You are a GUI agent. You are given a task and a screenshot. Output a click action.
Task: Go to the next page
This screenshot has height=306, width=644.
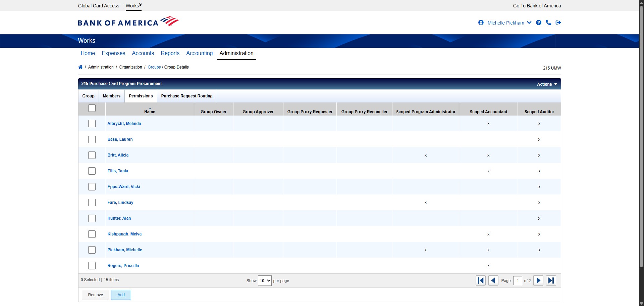point(538,280)
